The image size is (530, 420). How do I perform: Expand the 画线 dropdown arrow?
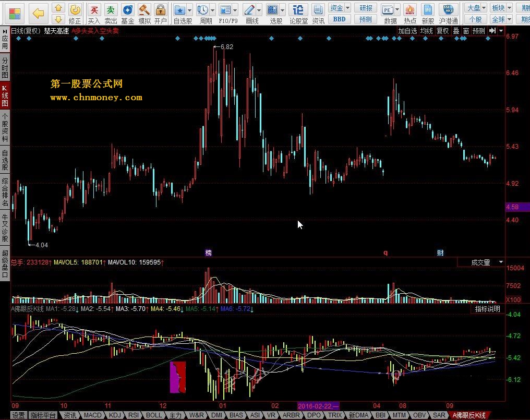[x=259, y=10]
